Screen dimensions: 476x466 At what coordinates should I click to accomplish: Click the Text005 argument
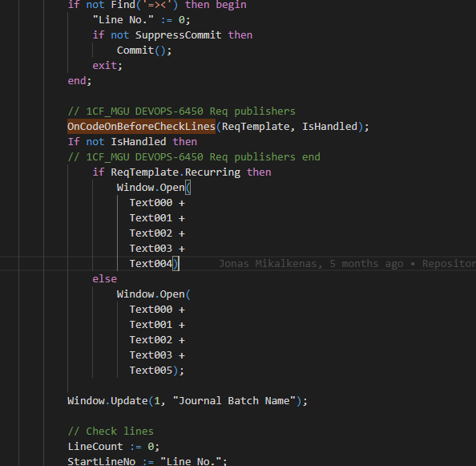pos(151,371)
